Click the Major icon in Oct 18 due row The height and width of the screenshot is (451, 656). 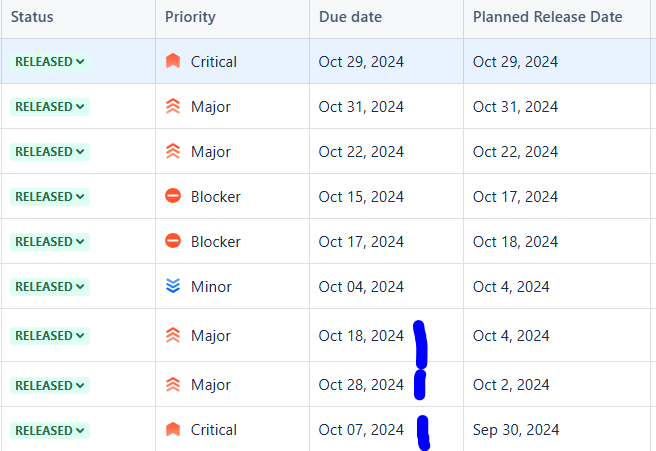pos(173,335)
